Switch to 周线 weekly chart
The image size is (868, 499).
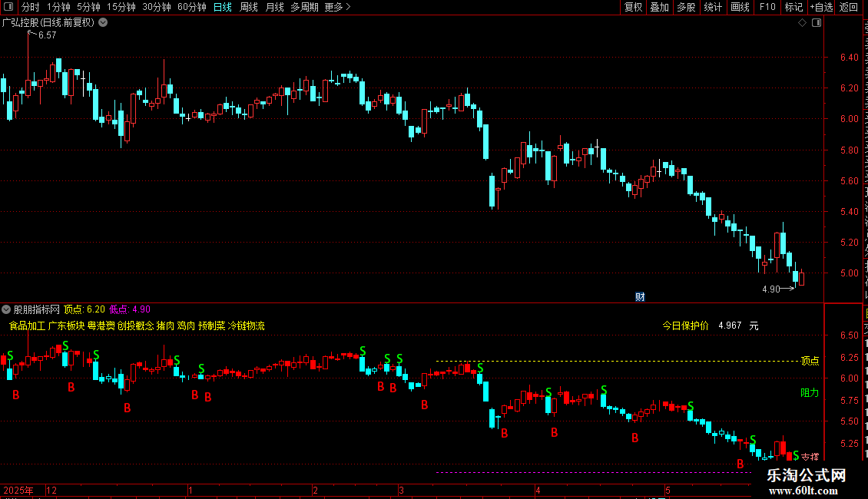[249, 7]
